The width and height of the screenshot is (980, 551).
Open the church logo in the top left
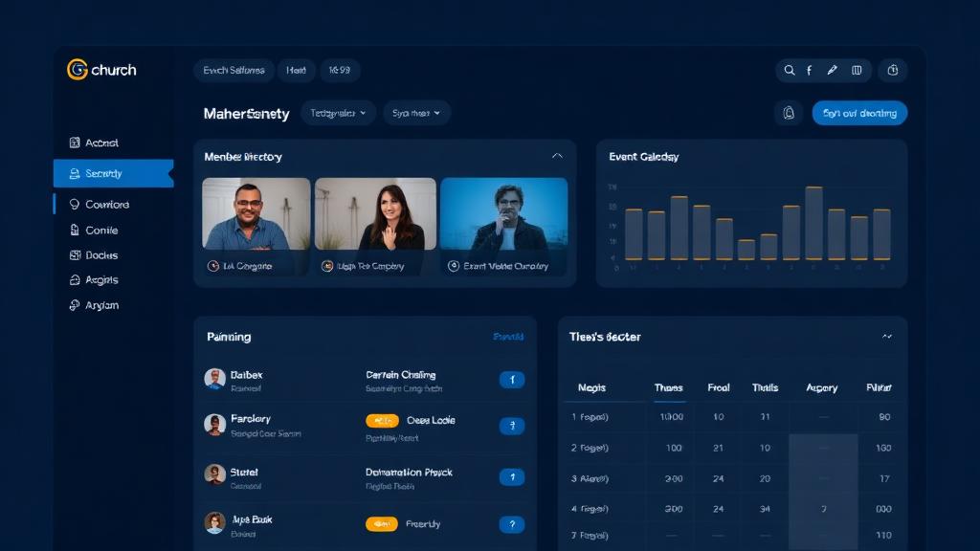[x=77, y=70]
